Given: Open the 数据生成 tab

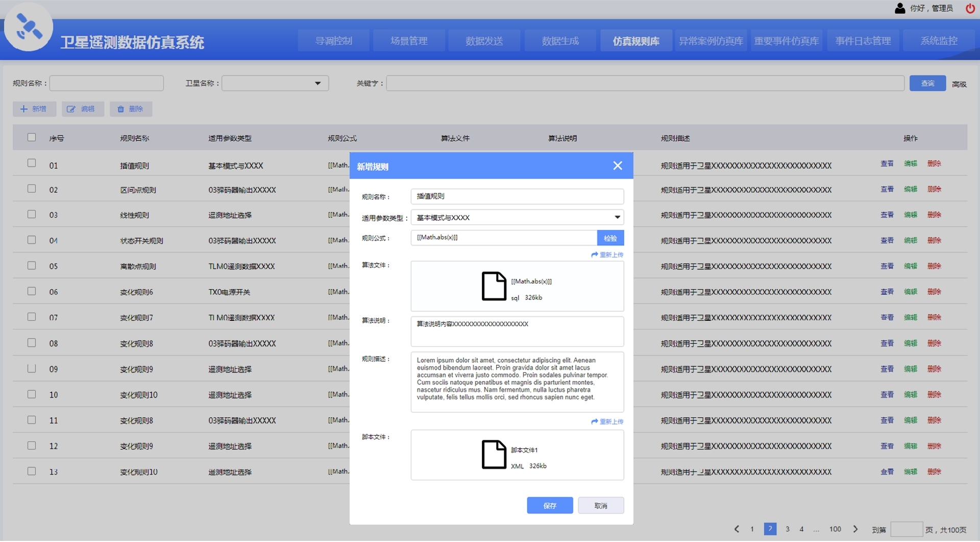Looking at the screenshot, I should (x=560, y=41).
